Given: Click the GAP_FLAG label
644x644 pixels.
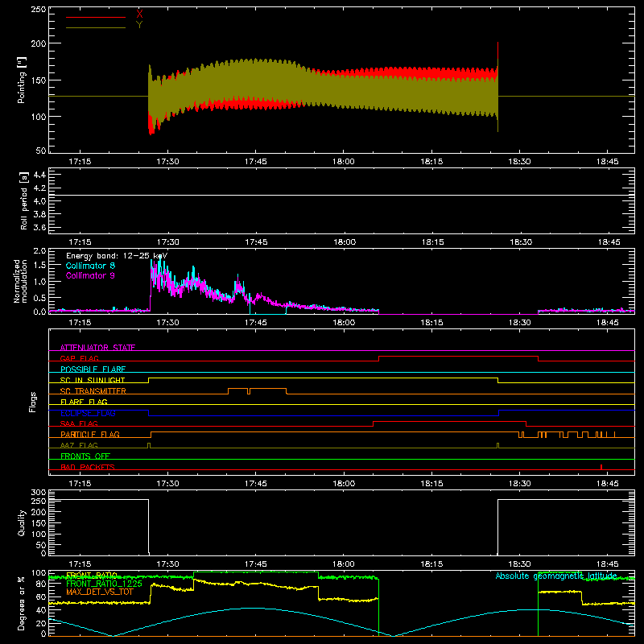Looking at the screenshot, I should pyautogui.click(x=79, y=358).
